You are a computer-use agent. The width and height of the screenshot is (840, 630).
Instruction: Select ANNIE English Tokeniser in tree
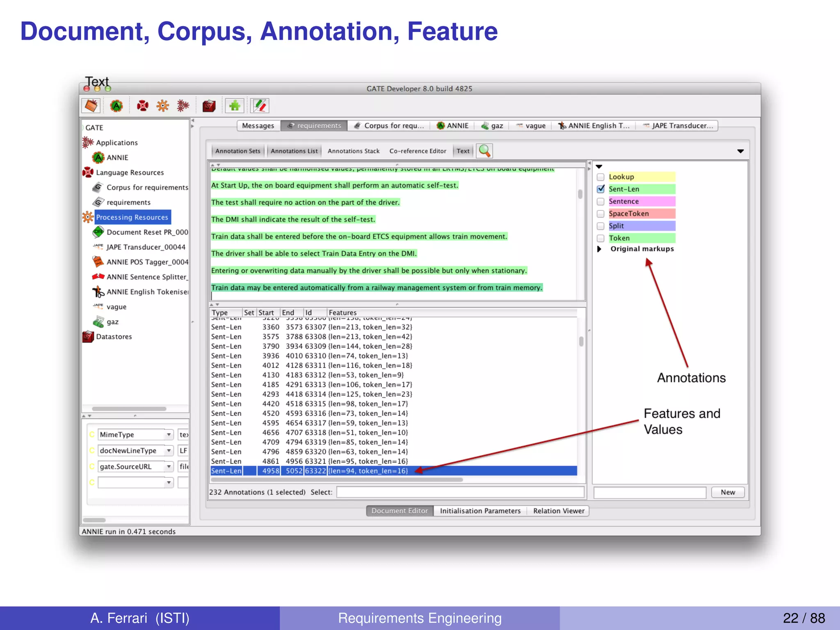(147, 292)
